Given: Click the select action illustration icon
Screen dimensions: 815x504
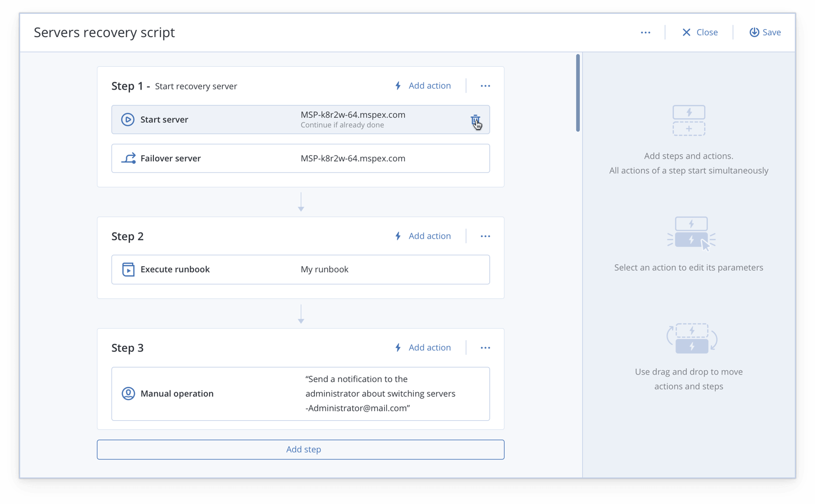Looking at the screenshot, I should click(x=691, y=233).
